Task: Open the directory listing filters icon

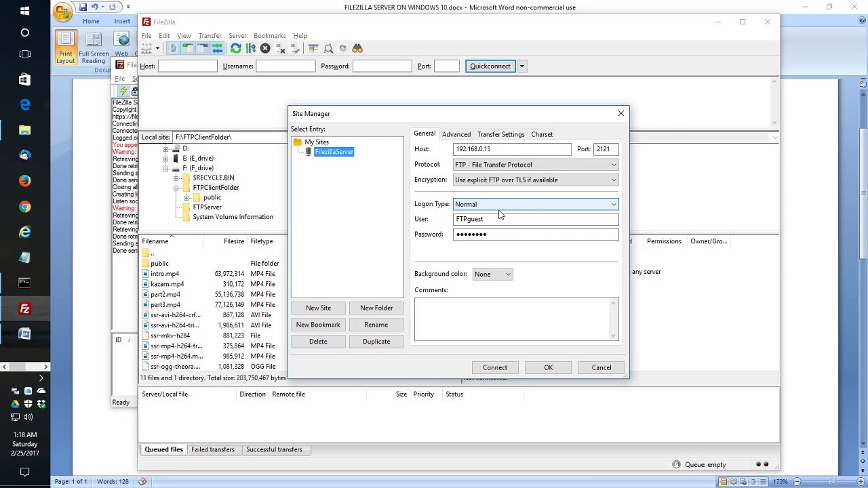Action: [313, 48]
